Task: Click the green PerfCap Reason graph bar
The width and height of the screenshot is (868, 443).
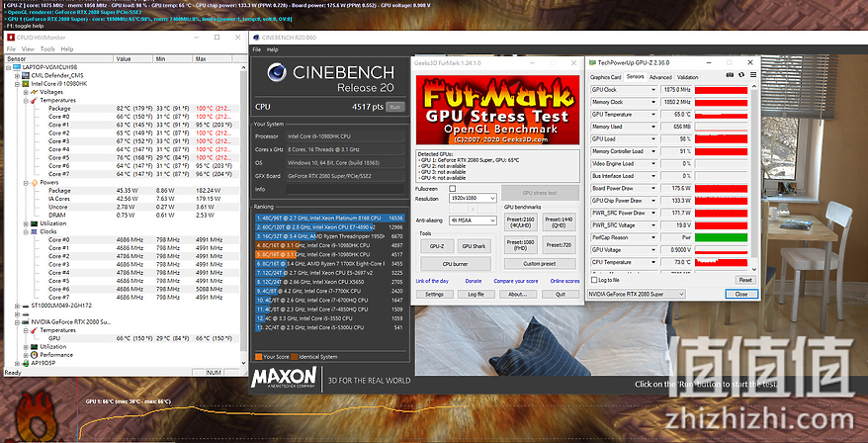Action: pos(721,237)
